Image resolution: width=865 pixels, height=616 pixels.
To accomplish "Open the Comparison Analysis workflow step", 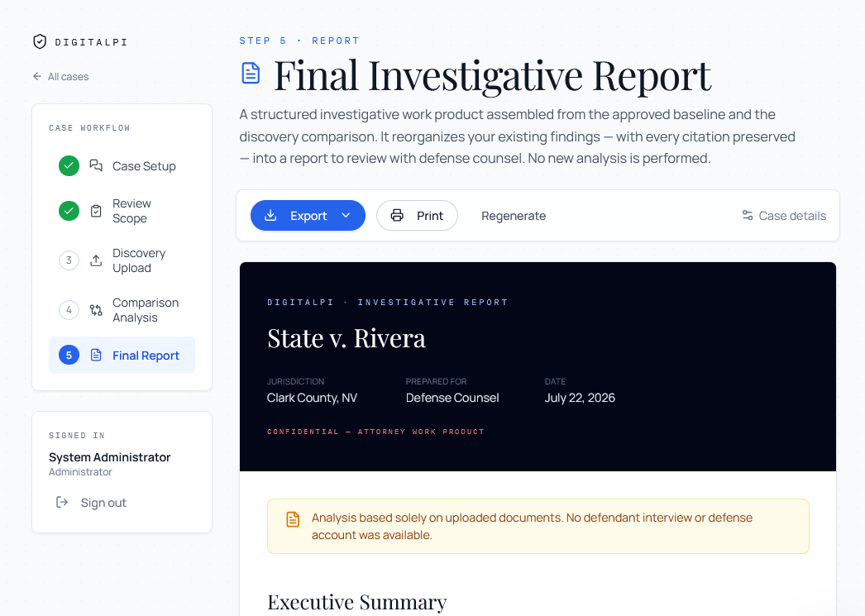I will coord(122,310).
